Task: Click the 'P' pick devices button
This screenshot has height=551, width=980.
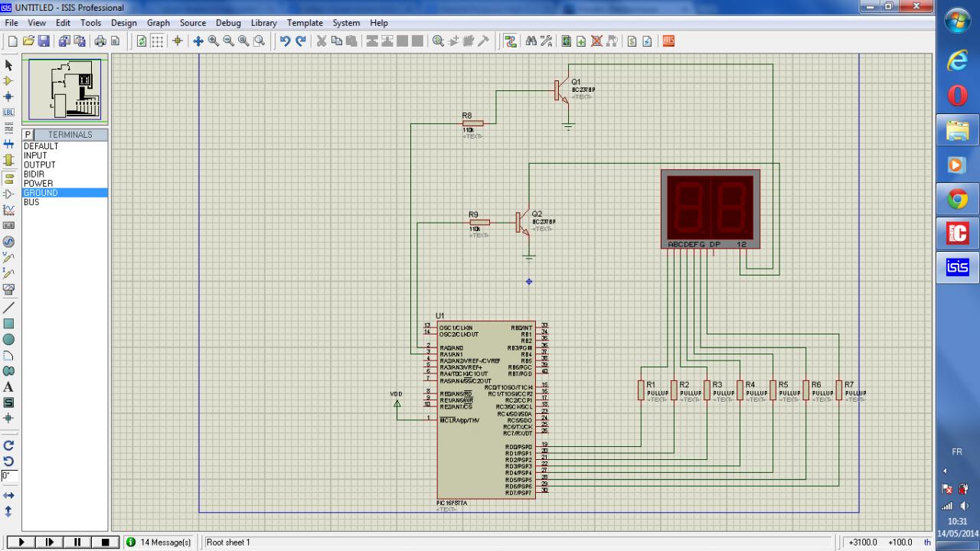Action: 28,135
